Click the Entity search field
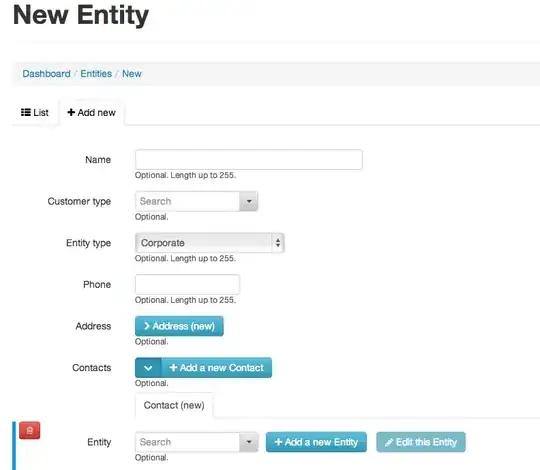The image size is (540, 470). tap(187, 442)
